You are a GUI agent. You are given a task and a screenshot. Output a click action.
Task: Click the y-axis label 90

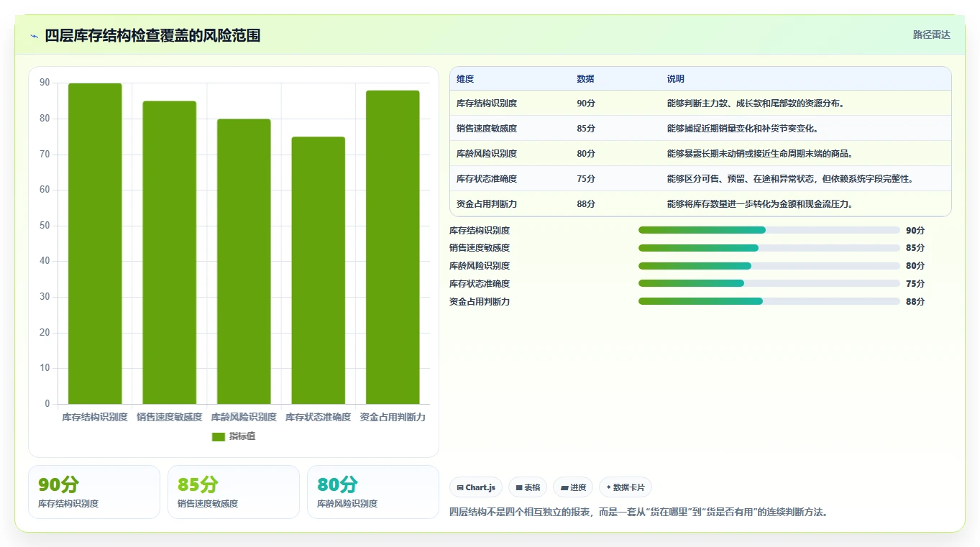tap(45, 83)
